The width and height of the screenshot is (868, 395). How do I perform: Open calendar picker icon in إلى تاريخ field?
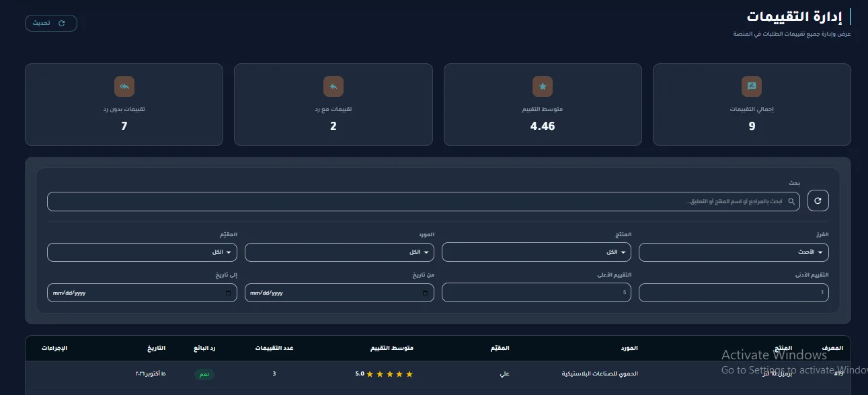click(x=228, y=293)
